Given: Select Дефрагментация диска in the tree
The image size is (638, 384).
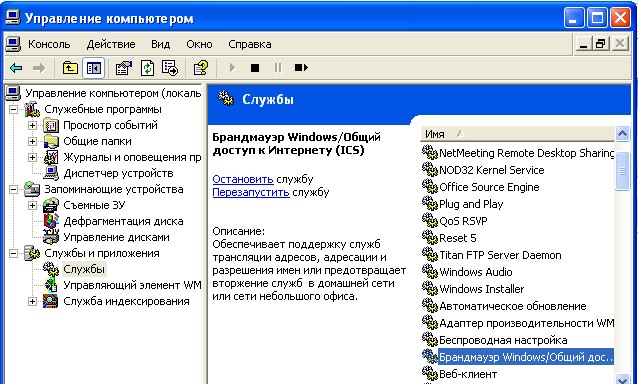Looking at the screenshot, I should (123, 221).
